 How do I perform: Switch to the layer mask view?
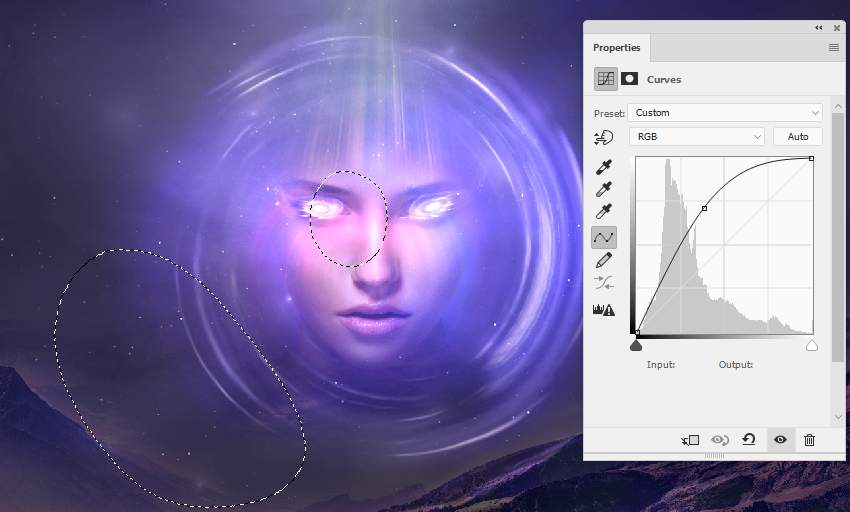click(x=630, y=79)
